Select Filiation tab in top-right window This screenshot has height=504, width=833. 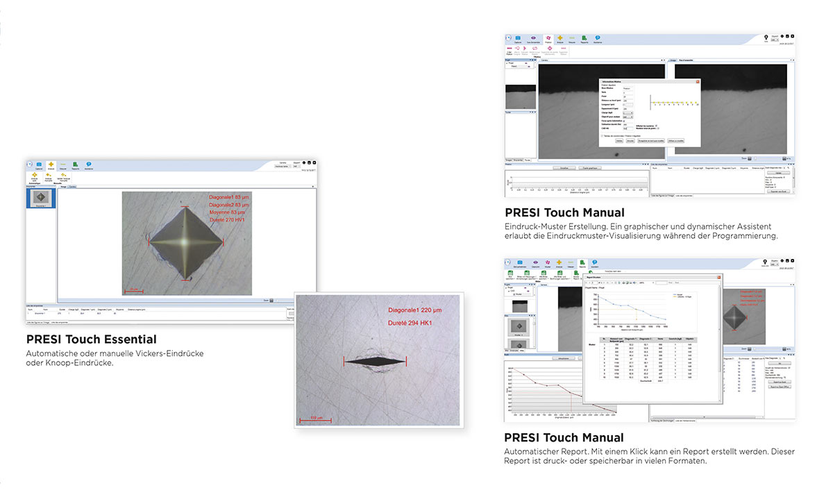[548, 39]
